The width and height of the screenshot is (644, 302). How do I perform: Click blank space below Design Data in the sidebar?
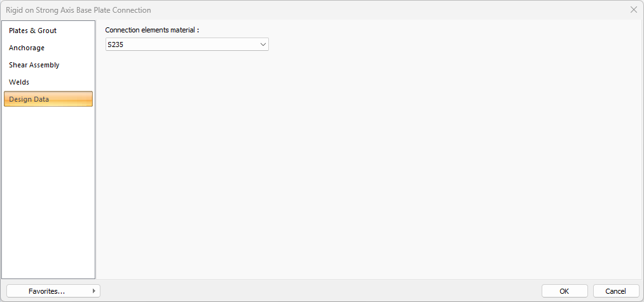point(48,191)
